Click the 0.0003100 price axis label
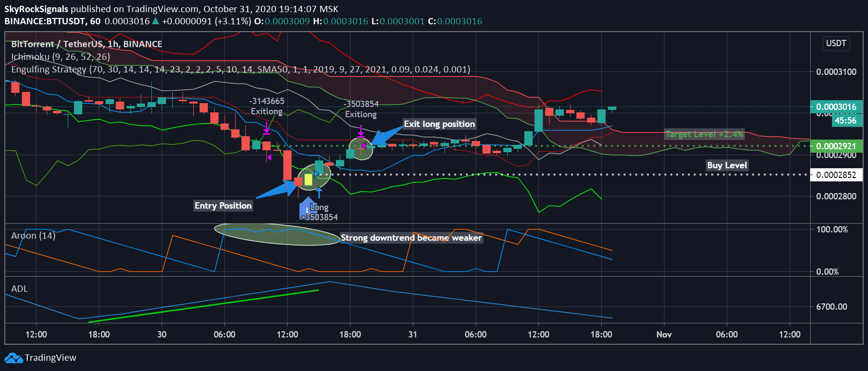Image resolution: width=868 pixels, height=371 pixels. click(836, 72)
